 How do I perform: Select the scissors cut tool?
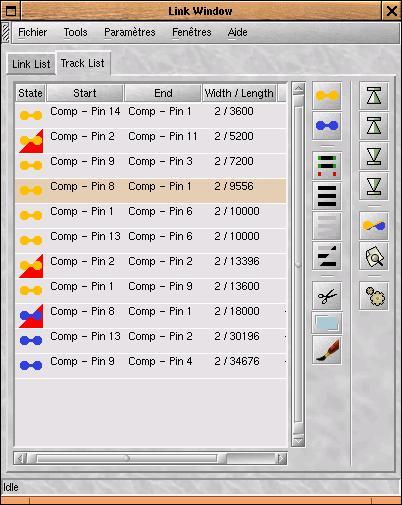327,296
